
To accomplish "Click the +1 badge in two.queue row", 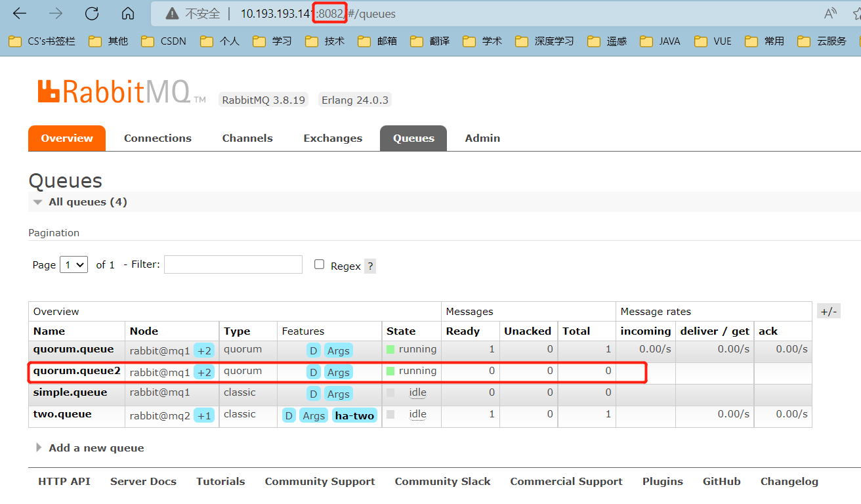I will coord(204,415).
